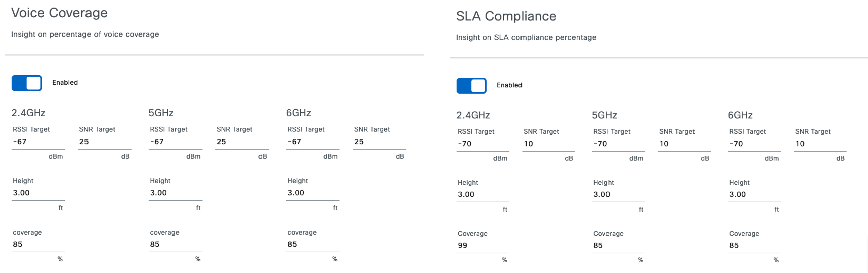Click Voice Coverage 6GHz SNR Target field
This screenshot has height=273, width=868.
pyautogui.click(x=379, y=142)
